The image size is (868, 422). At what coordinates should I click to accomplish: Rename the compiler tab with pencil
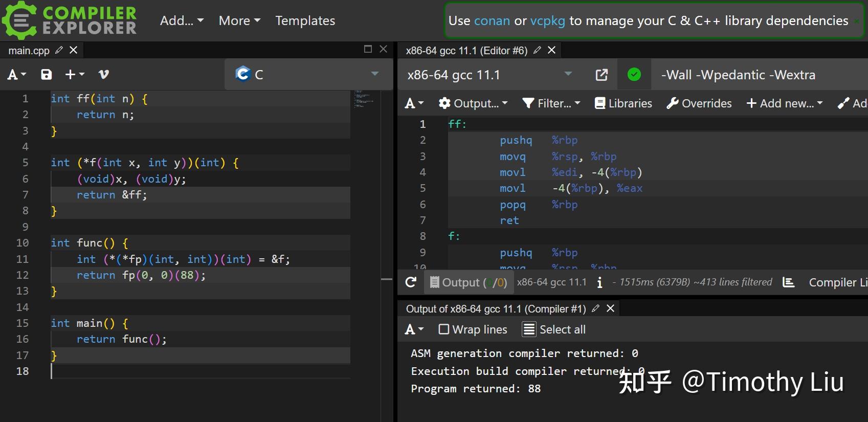tap(537, 50)
